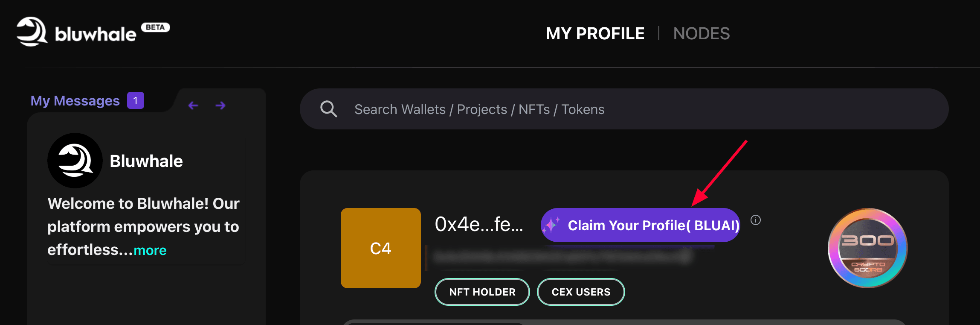
Task: Click the Claim Your Profile (BLUAI) button
Action: tap(641, 225)
